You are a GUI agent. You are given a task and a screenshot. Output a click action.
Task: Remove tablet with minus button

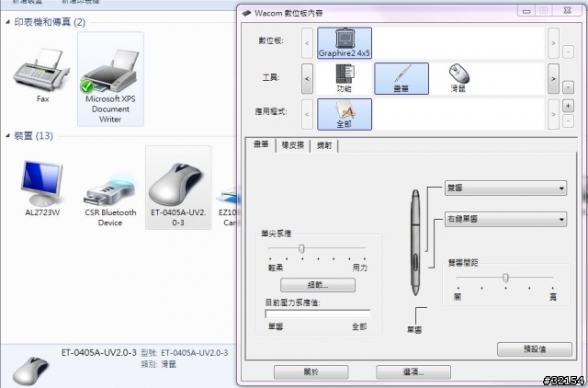pyautogui.click(x=568, y=51)
